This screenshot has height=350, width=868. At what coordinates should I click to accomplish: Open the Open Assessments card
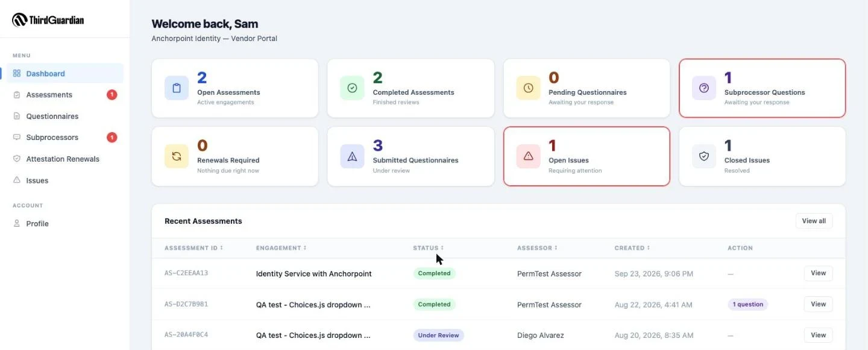click(235, 88)
